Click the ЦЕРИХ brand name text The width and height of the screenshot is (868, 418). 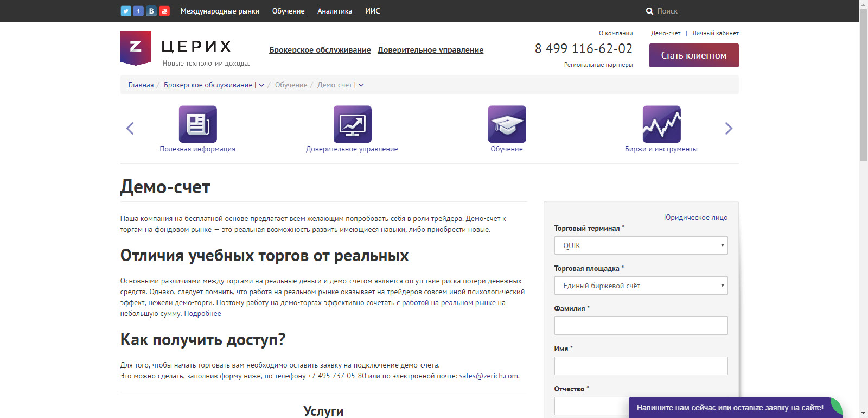click(196, 47)
